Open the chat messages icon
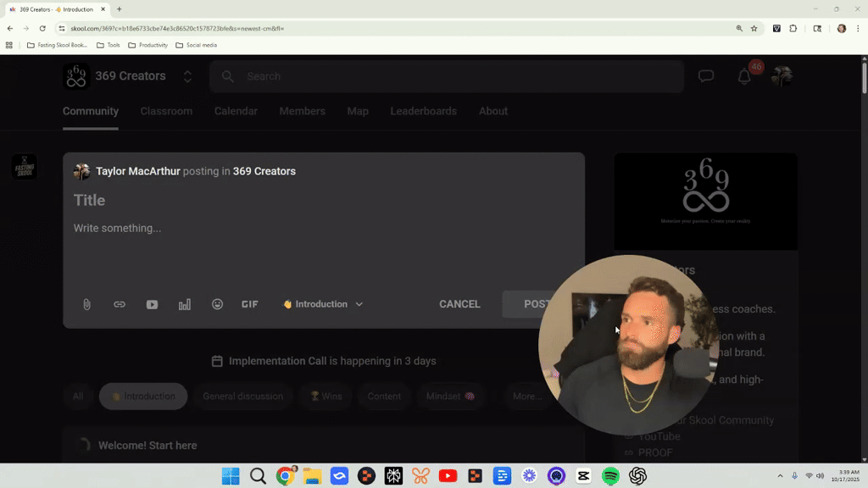Screen dimensions: 868x488 pos(706,75)
